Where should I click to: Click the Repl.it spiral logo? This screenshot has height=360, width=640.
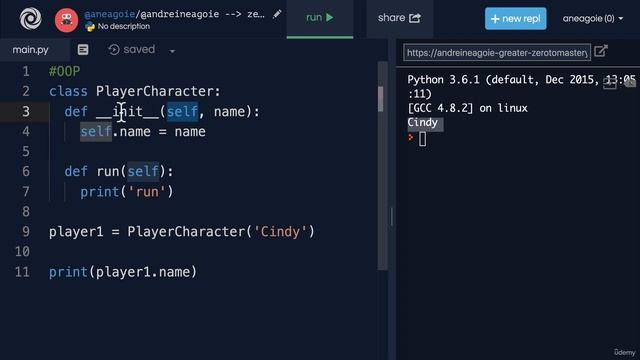31,18
